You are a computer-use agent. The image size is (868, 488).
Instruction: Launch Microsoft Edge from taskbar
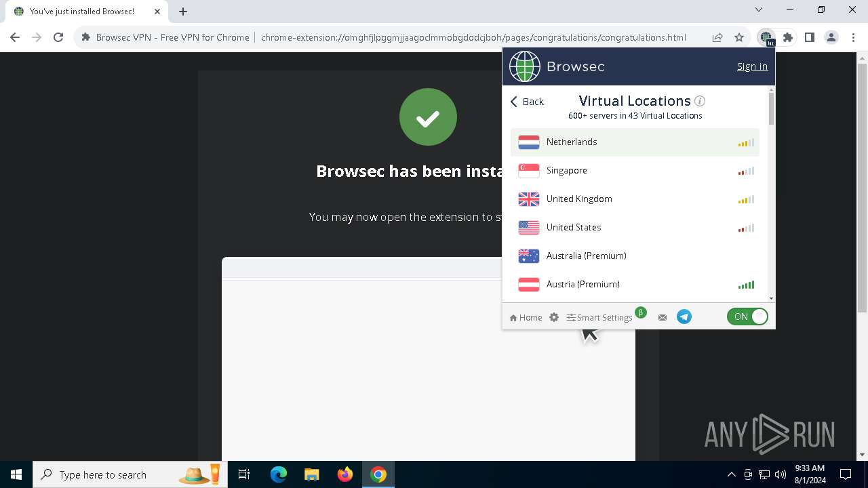tap(278, 474)
